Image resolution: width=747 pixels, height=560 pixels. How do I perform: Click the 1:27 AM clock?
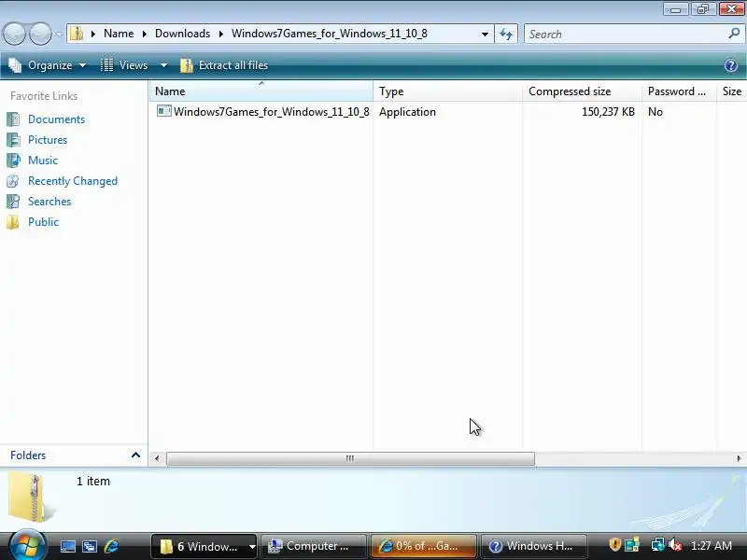(712, 546)
